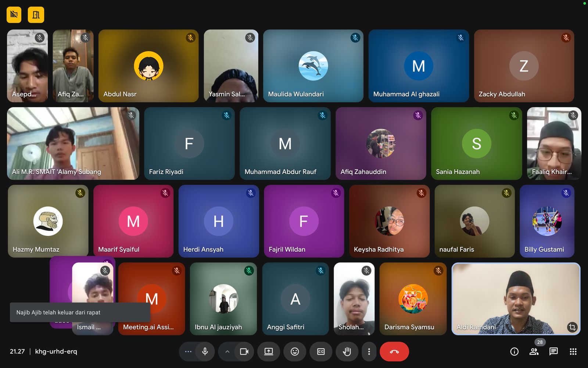
Task: Open the present screen option
Action: (269, 351)
